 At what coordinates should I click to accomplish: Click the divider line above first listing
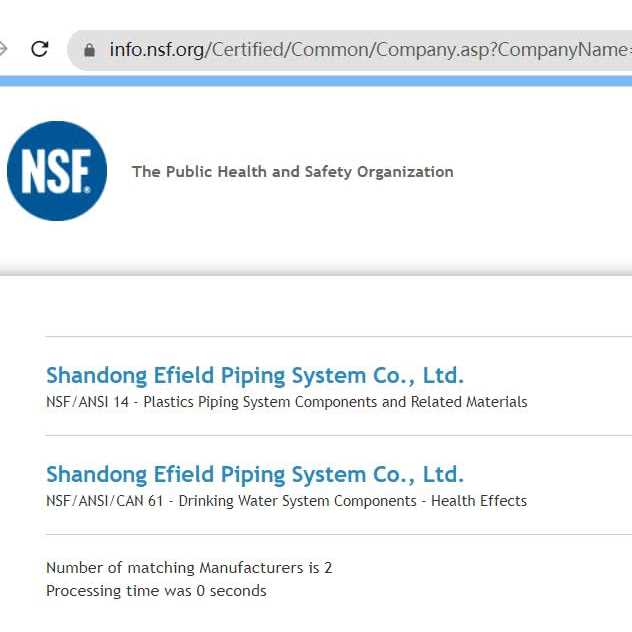[x=338, y=337]
